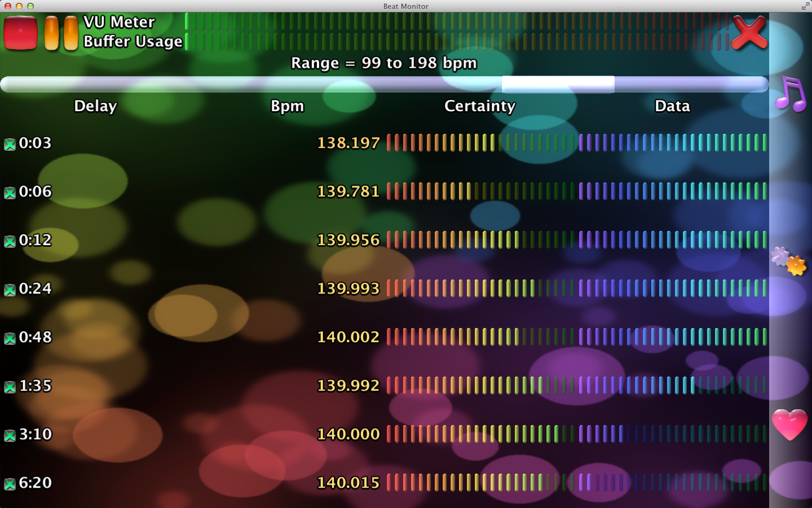Remove the 3:10 delay row
This screenshot has height=508, width=812.
(10, 436)
